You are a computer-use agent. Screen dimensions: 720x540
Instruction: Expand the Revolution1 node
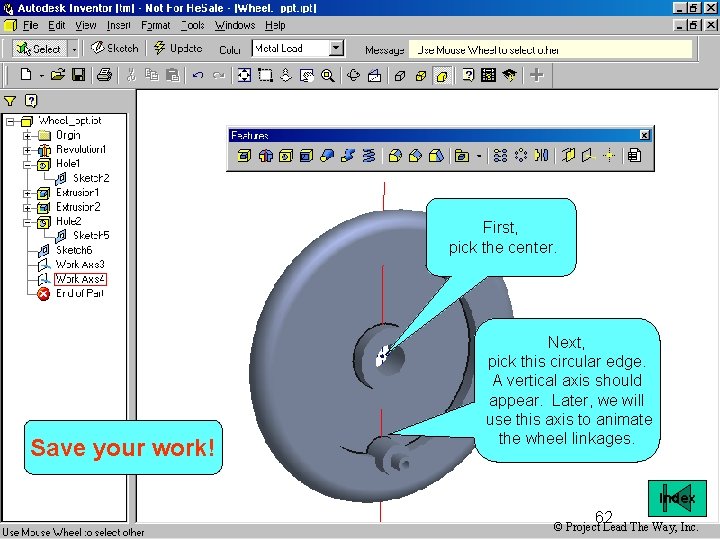27,150
